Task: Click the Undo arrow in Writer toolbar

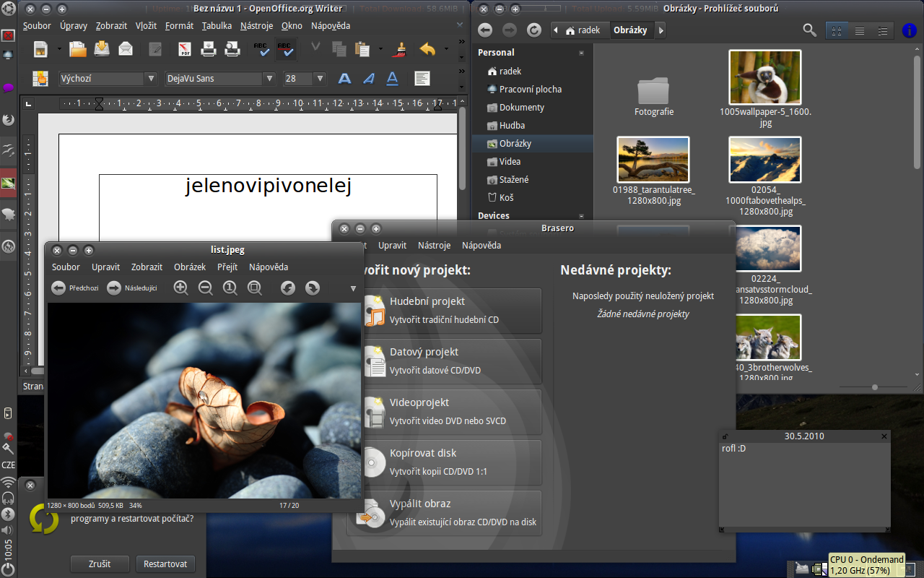Action: pos(427,49)
